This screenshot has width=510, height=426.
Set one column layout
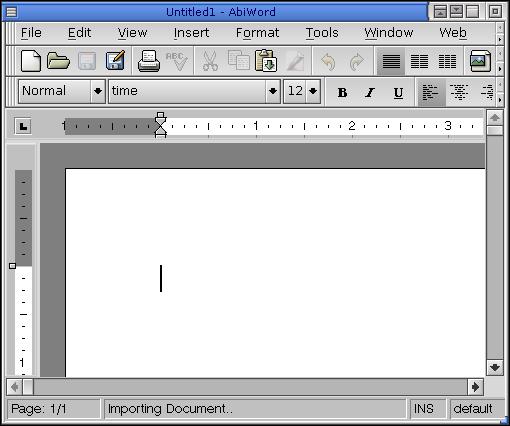coord(391,61)
